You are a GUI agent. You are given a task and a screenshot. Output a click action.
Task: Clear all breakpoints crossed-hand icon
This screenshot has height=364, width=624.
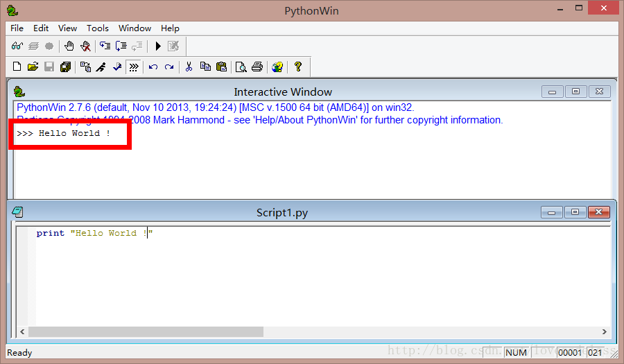pos(85,46)
